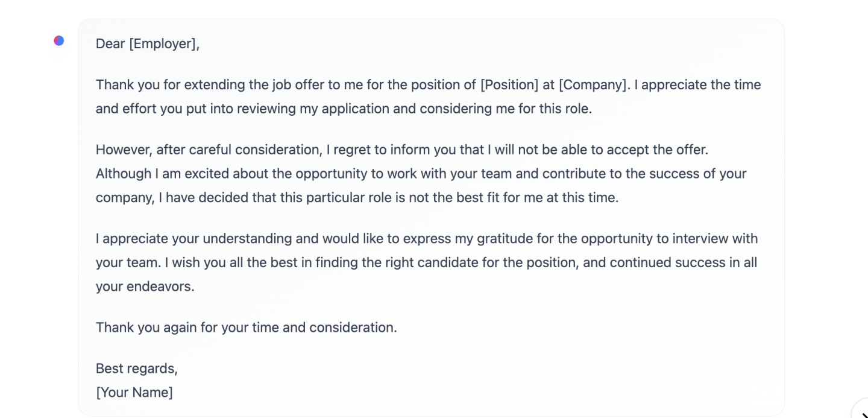Click the "your endeavors." line
The height and width of the screenshot is (418, 868).
(145, 287)
